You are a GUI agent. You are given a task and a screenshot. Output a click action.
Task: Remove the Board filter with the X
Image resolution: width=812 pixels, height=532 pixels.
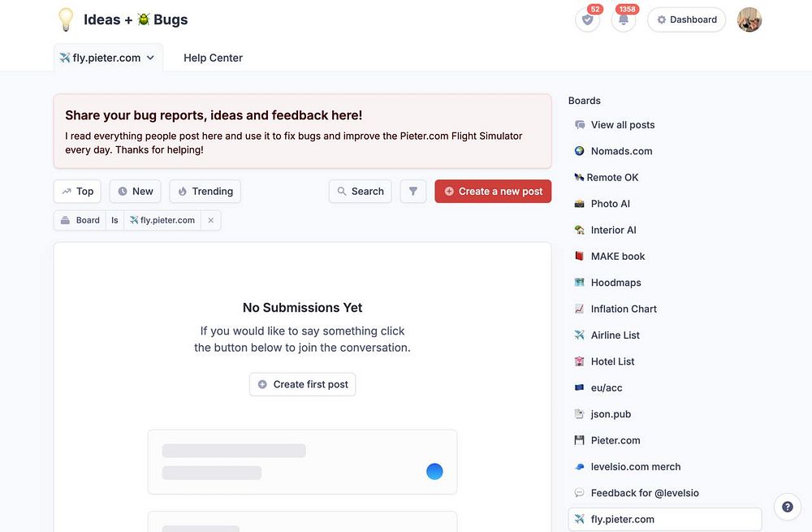pos(211,220)
